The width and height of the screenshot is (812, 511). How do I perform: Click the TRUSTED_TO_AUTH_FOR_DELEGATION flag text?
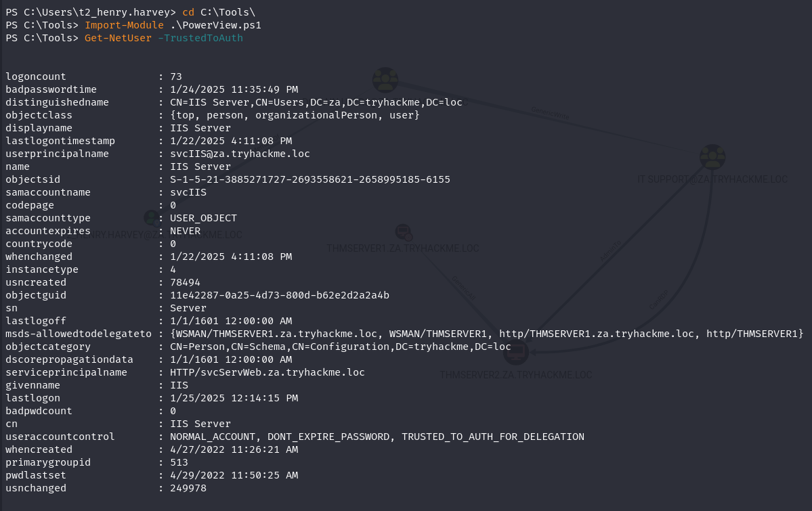(x=493, y=437)
